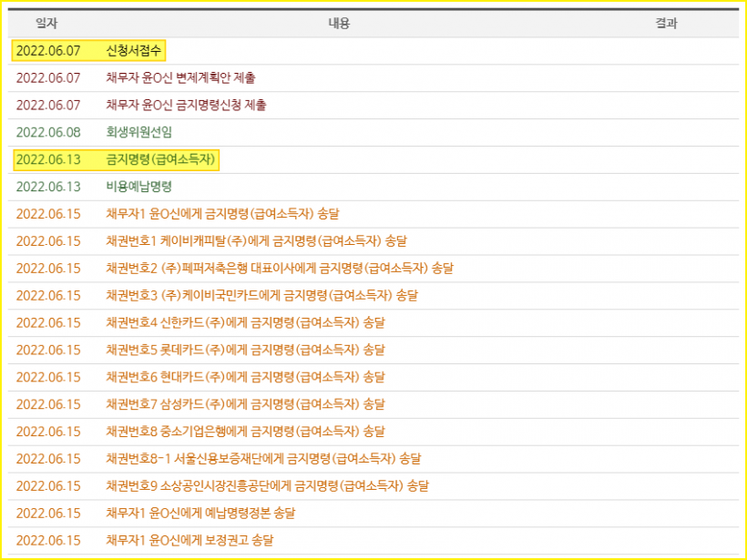Click date in 예납명령정본 송달 row

[x=48, y=513]
